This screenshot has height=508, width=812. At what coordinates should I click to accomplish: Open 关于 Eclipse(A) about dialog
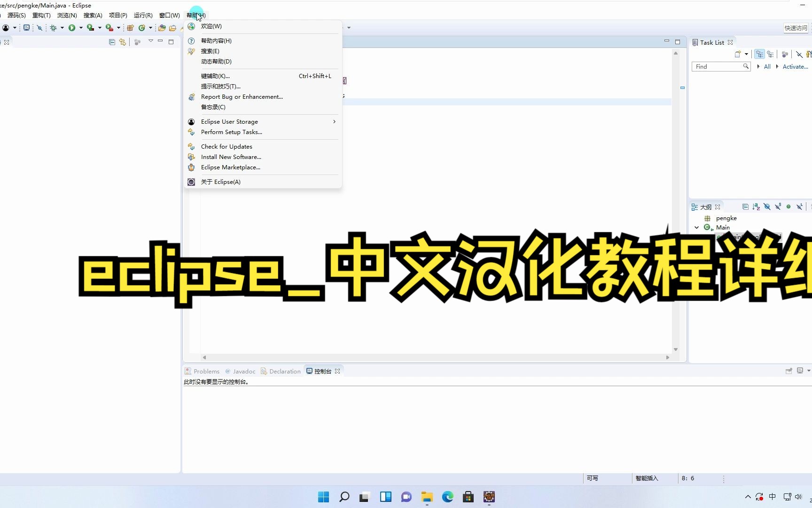(x=263, y=182)
